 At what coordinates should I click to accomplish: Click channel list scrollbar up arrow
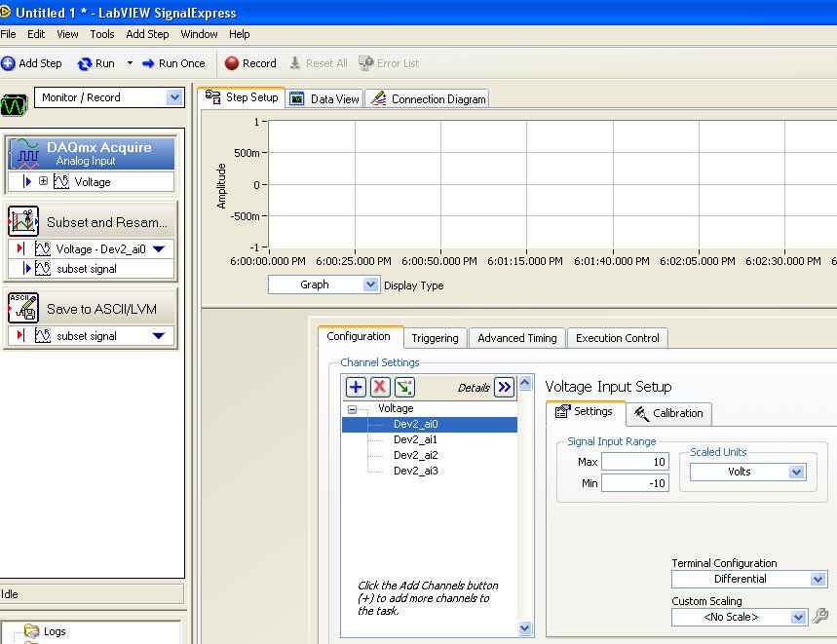pos(525,383)
